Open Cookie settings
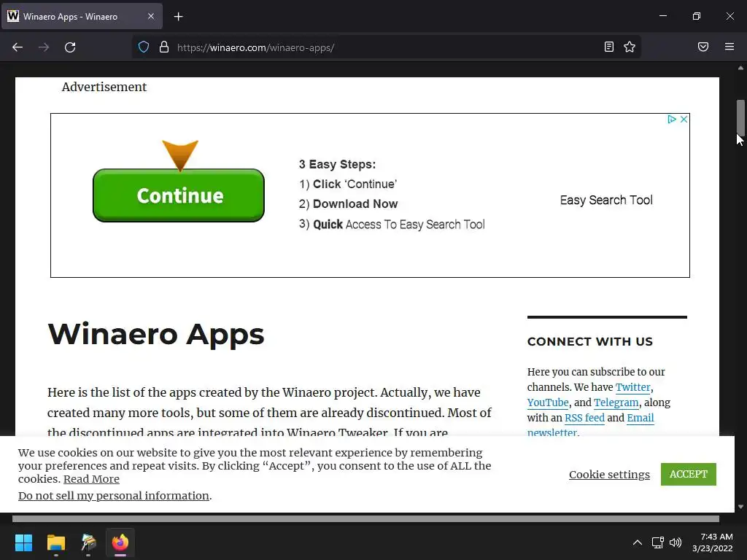The image size is (747, 560). pos(609,474)
